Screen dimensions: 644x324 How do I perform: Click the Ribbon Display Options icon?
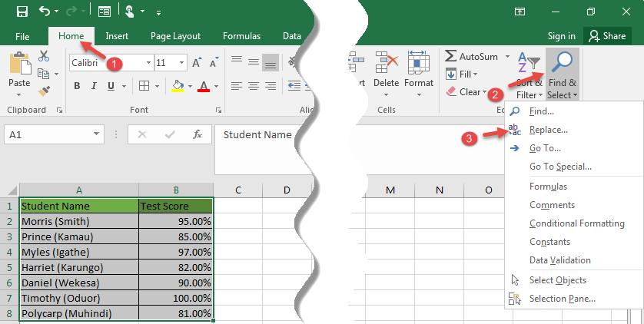point(520,12)
